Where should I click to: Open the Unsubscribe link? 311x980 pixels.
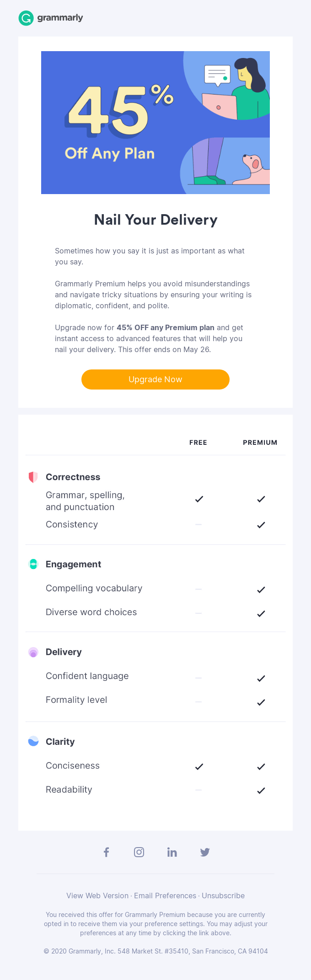[x=223, y=896]
